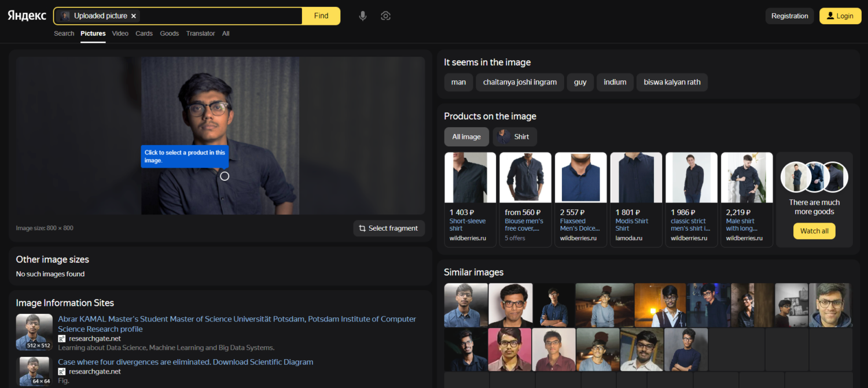868x388 pixels.
Task: Open the Translator tab
Action: tap(200, 34)
